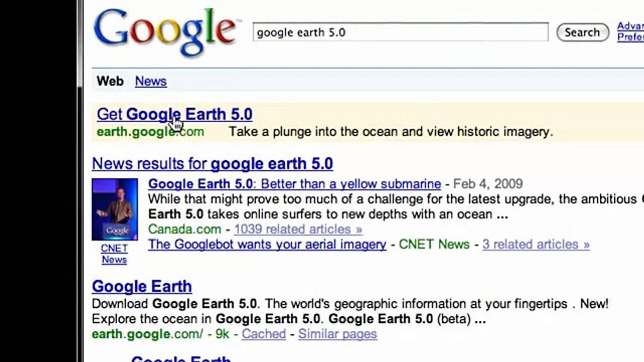Open Advanced search link at top right
This screenshot has width=644, height=362.
630,26
